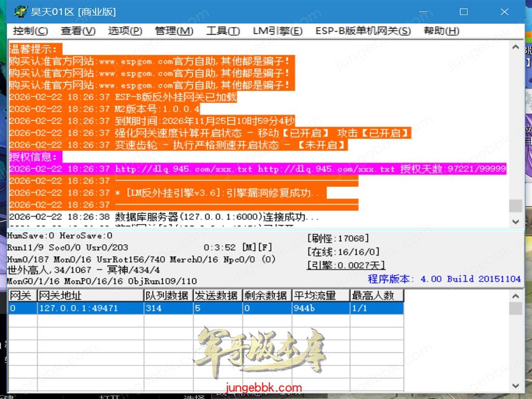Click the app icon in the title bar
This screenshot has width=532, height=399.
[x=19, y=11]
